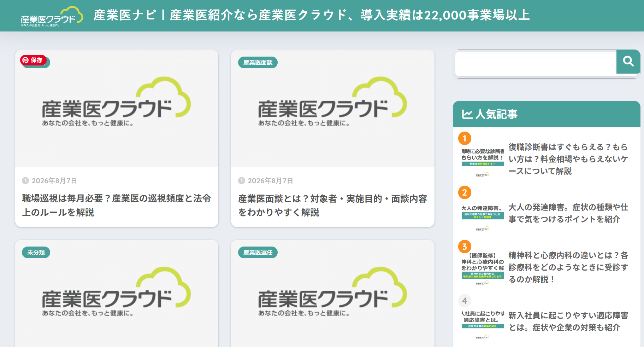The width and height of the screenshot is (644, 347).
Task: Select the 産業医面談 category tag
Action: click(258, 63)
